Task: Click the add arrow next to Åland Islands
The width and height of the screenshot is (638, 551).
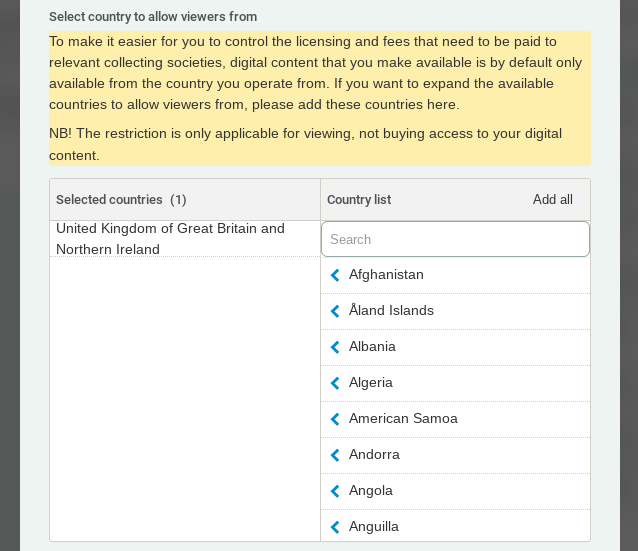Action: (x=335, y=311)
